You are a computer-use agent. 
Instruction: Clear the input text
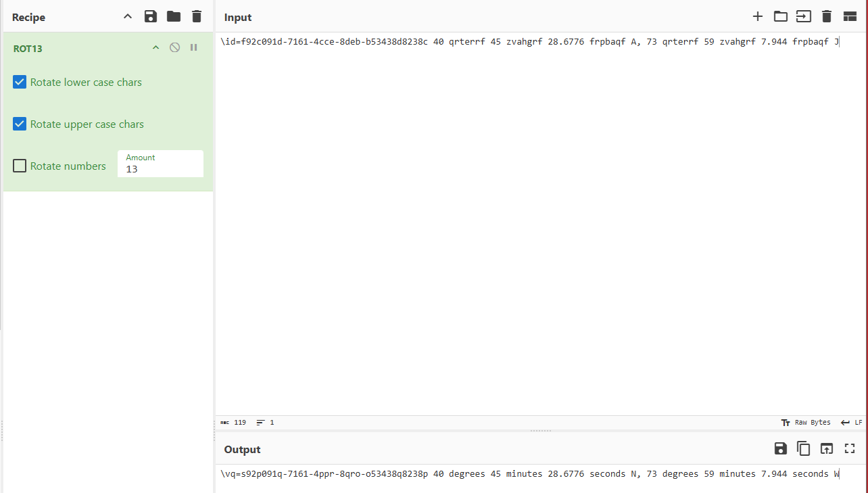(827, 16)
